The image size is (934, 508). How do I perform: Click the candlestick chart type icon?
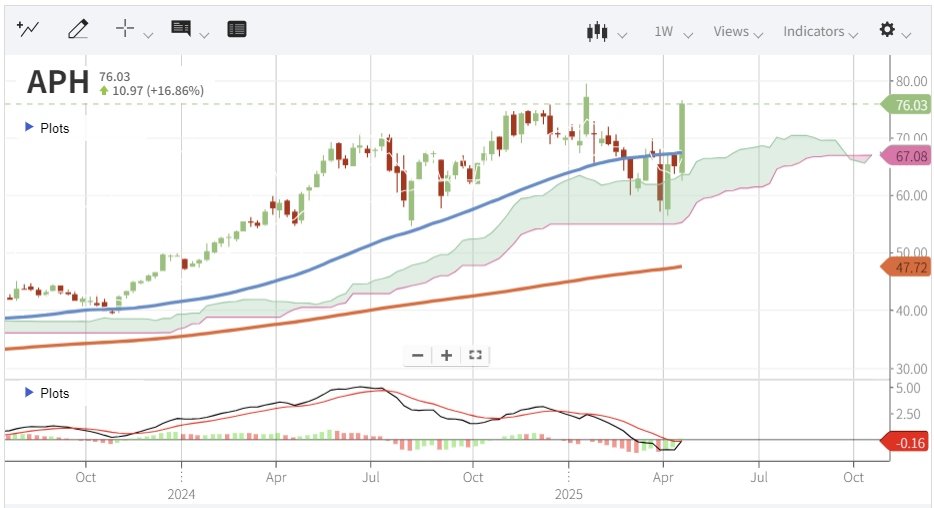pyautogui.click(x=597, y=32)
